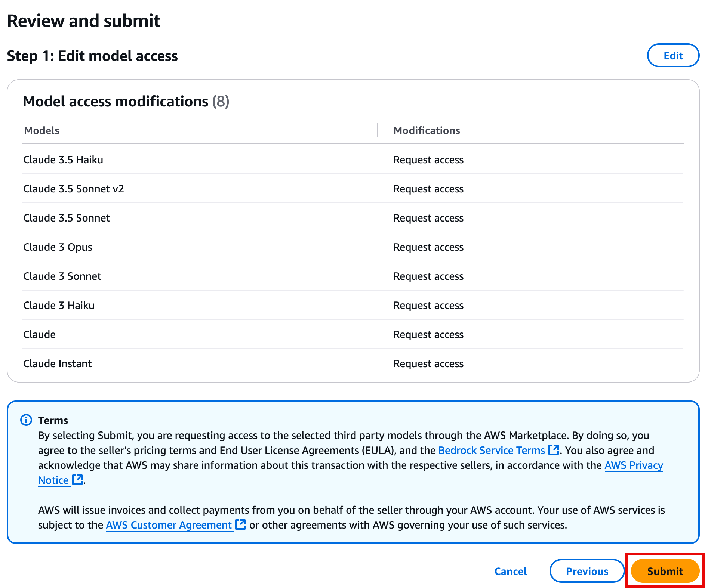The width and height of the screenshot is (708, 588).
Task: Click Request access for Claude 3 Sonnet
Action: (x=428, y=276)
